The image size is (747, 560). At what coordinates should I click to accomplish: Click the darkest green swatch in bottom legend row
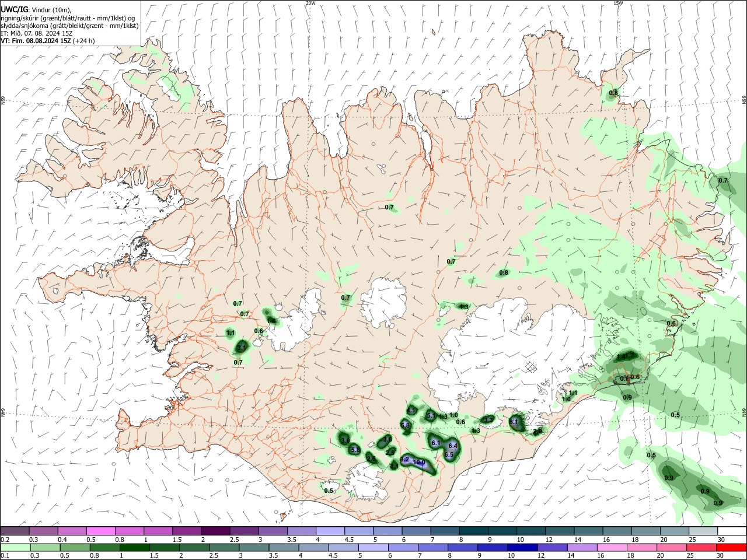[134, 547]
